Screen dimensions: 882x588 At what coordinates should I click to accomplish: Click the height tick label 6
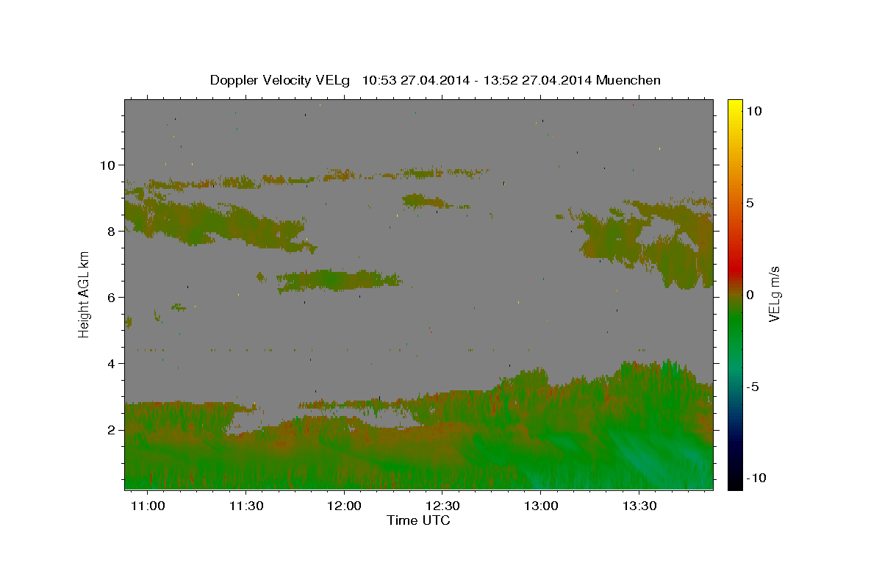pyautogui.click(x=112, y=297)
